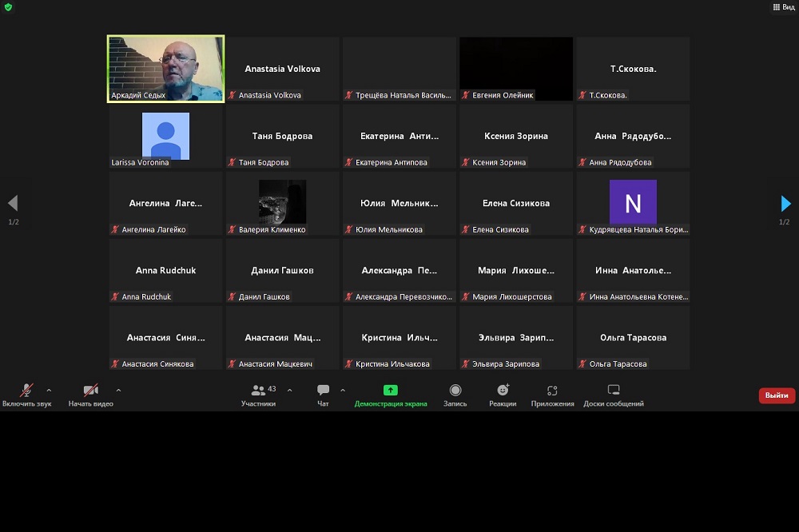Screen dimensions: 799x532
Task: Open the Вид view menu
Action: point(783,7)
